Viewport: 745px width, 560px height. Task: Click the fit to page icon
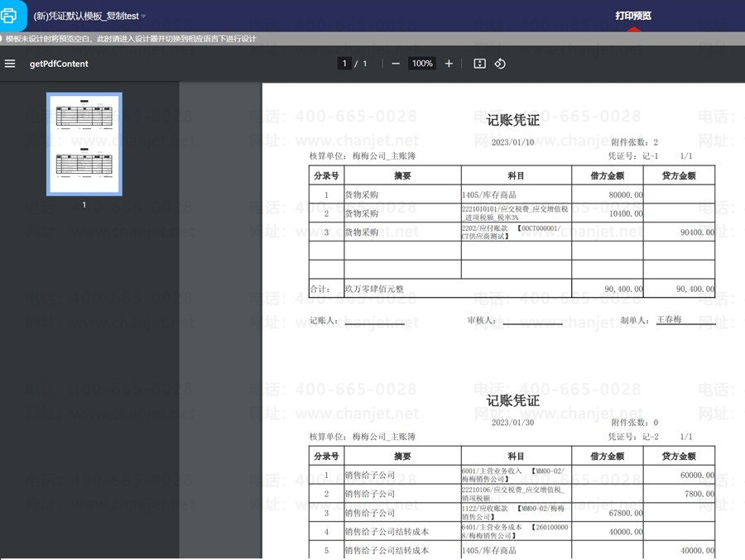479,64
